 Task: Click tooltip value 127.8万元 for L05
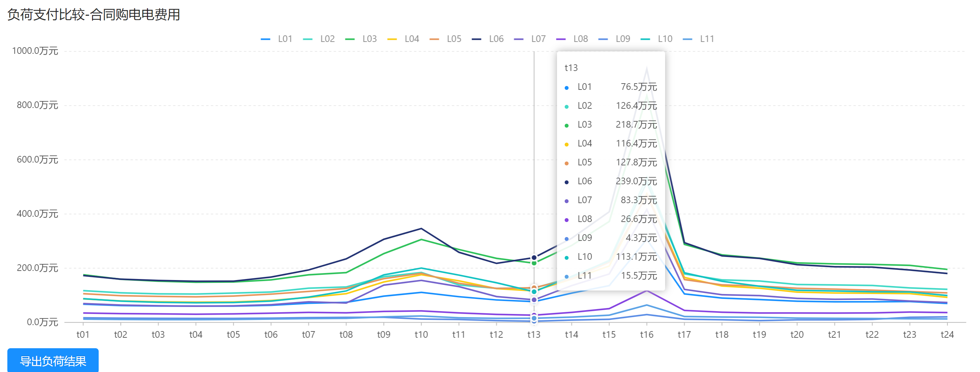coord(636,162)
